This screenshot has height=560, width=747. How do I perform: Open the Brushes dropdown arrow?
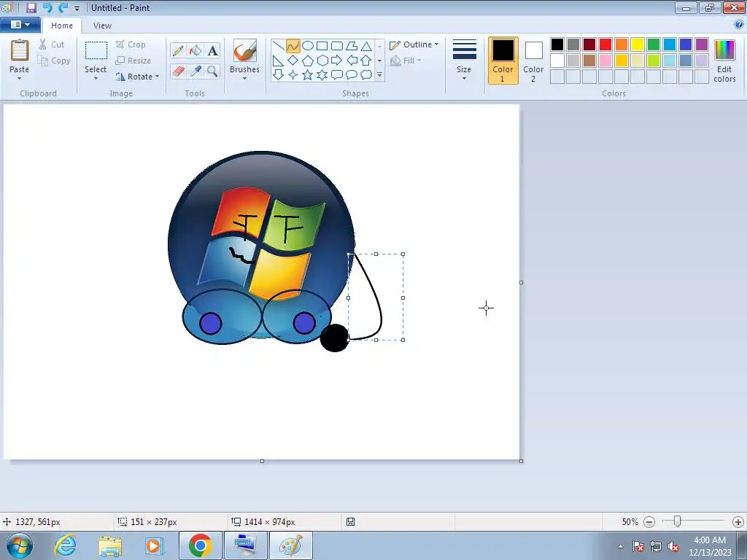tap(244, 79)
